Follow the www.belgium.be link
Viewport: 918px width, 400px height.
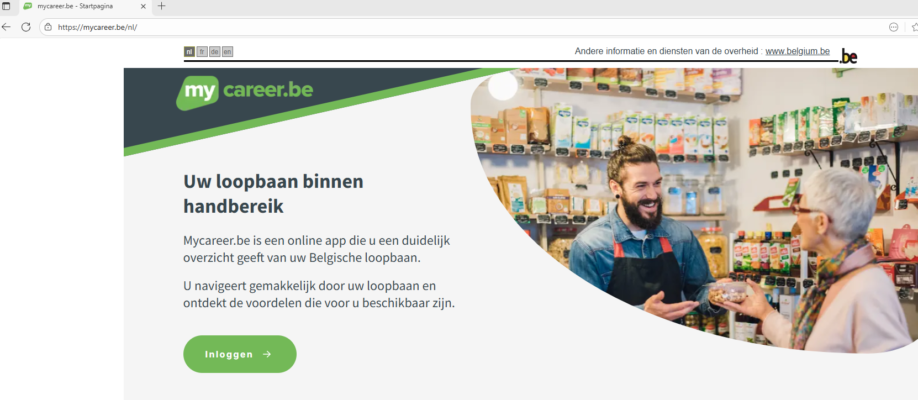click(x=797, y=51)
